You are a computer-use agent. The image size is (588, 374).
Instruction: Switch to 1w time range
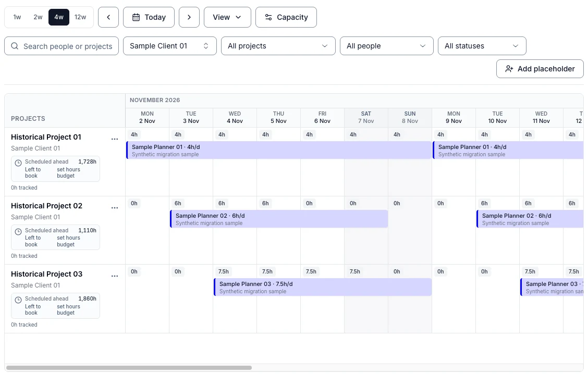[x=17, y=17]
